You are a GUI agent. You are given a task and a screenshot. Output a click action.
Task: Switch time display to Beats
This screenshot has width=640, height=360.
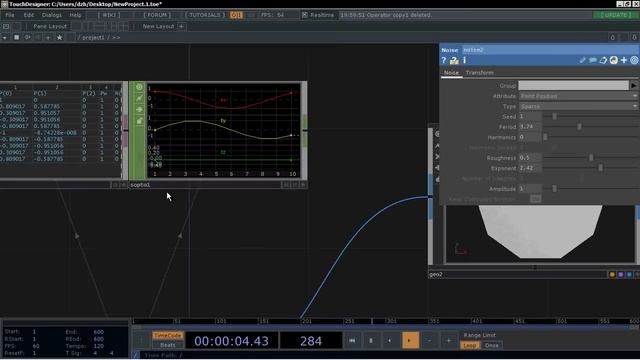(167, 345)
